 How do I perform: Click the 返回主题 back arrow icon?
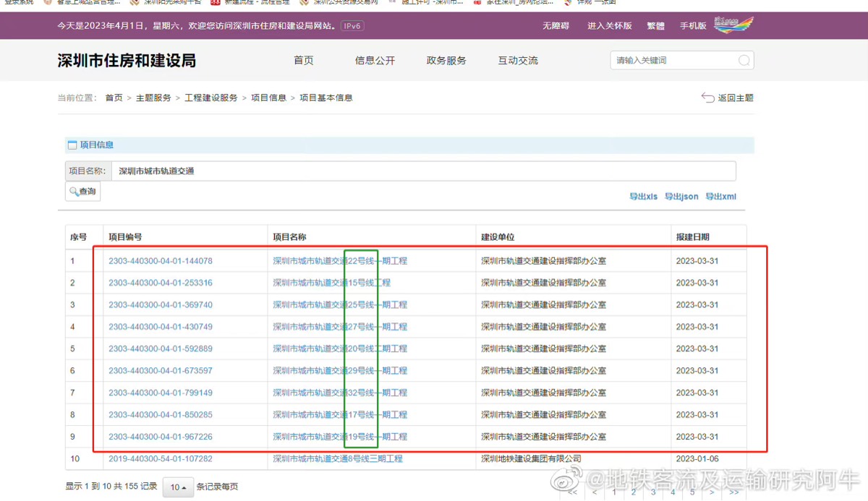point(707,98)
